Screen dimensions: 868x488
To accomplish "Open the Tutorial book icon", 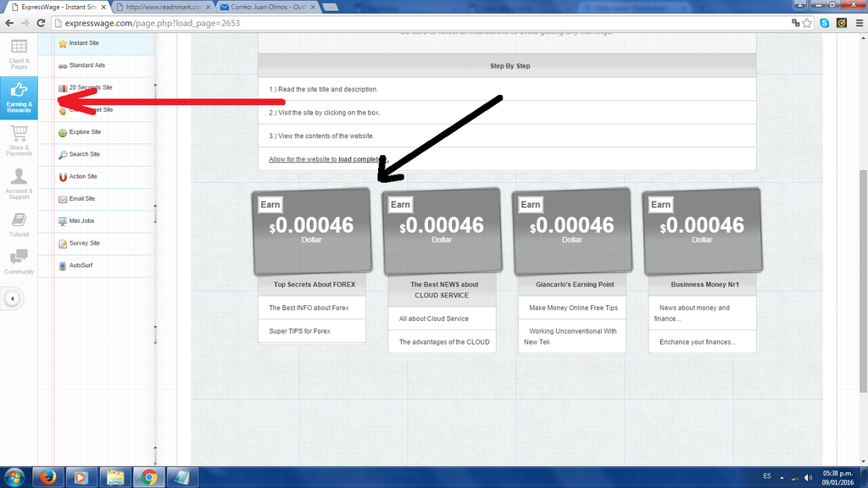I will click(19, 225).
